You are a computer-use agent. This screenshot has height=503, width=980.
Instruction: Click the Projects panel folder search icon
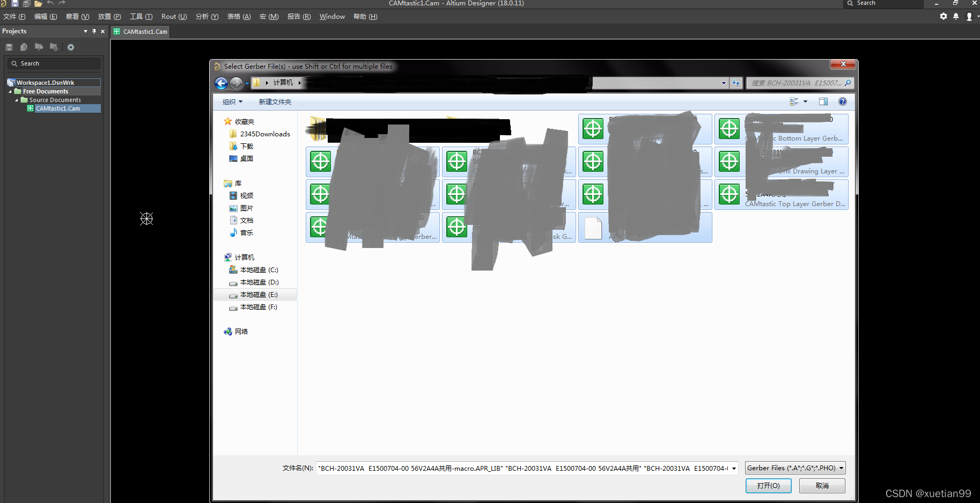pos(39,47)
